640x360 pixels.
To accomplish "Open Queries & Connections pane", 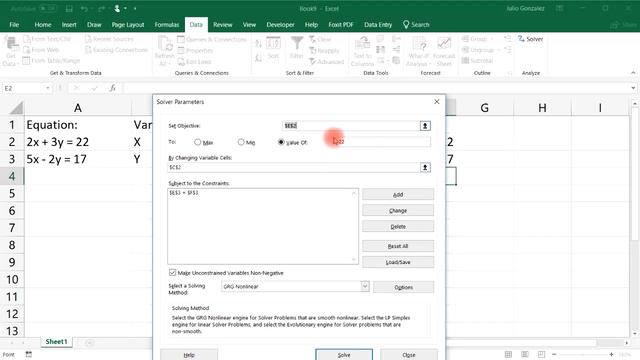I will click(212, 39).
